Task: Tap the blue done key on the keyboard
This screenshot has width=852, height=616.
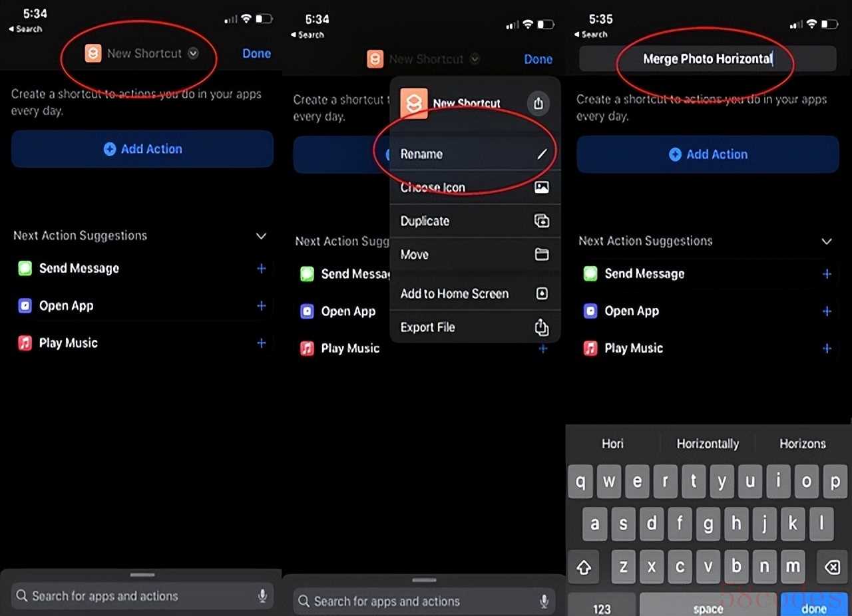Action: 814,605
